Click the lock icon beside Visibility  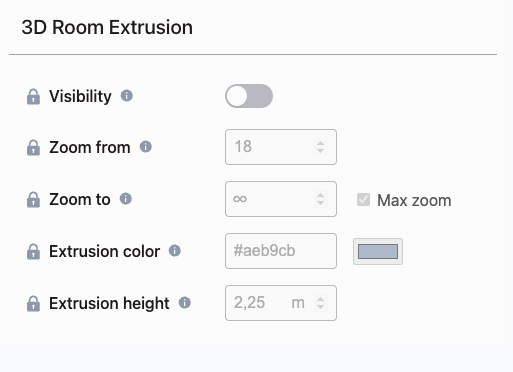pos(33,97)
